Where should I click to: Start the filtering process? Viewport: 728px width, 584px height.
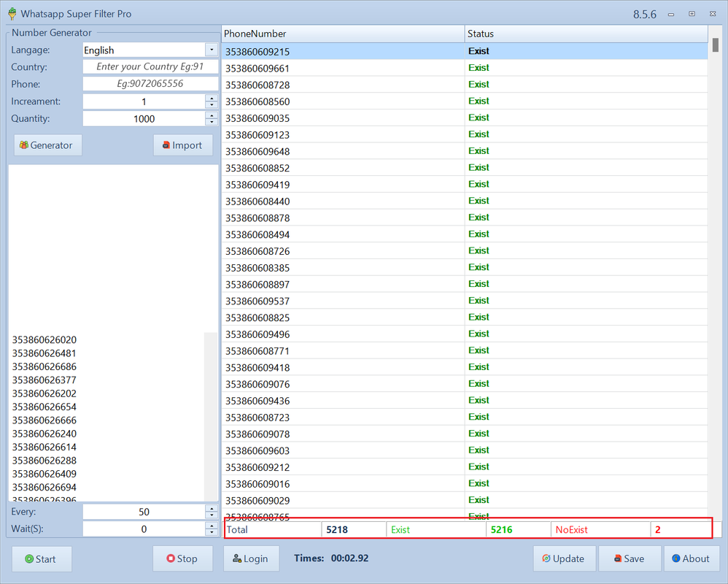42,559
